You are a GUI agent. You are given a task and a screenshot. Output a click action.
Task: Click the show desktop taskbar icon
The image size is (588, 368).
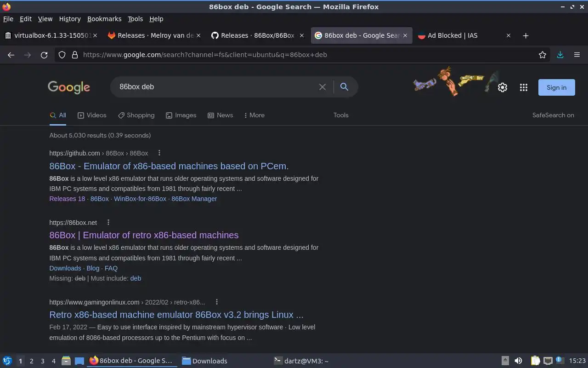coord(79,361)
